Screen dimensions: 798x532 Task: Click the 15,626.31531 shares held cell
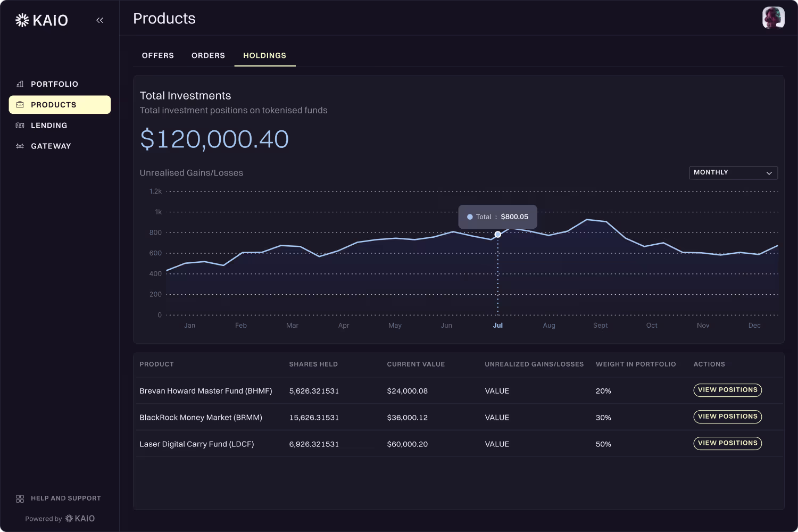314,418
